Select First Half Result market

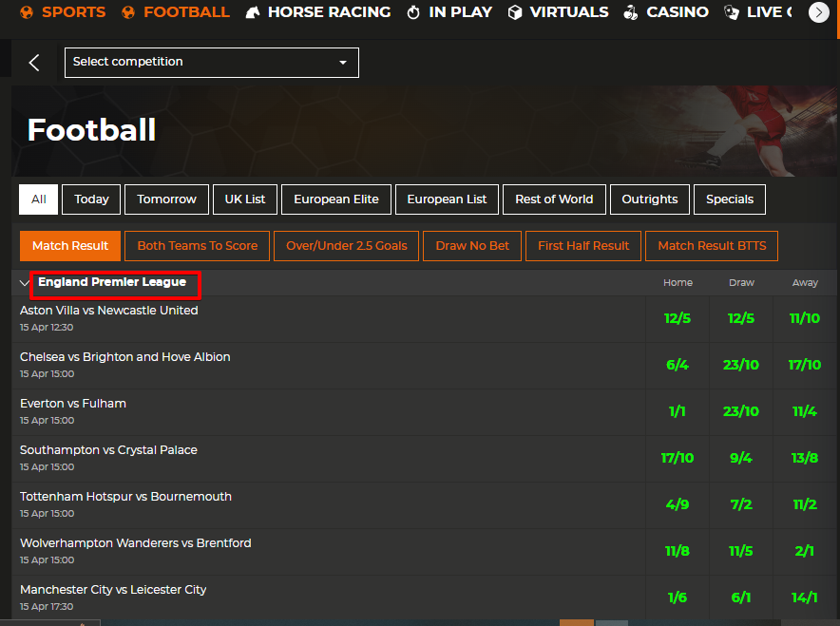click(x=583, y=246)
